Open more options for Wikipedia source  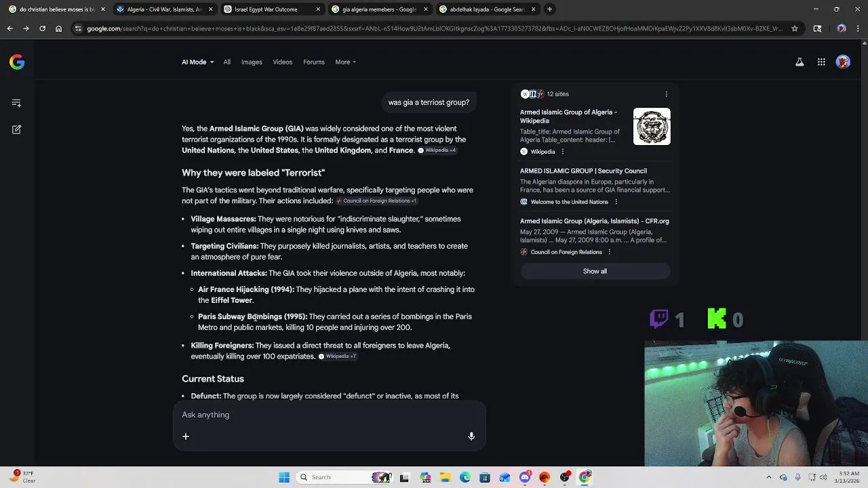point(562,152)
